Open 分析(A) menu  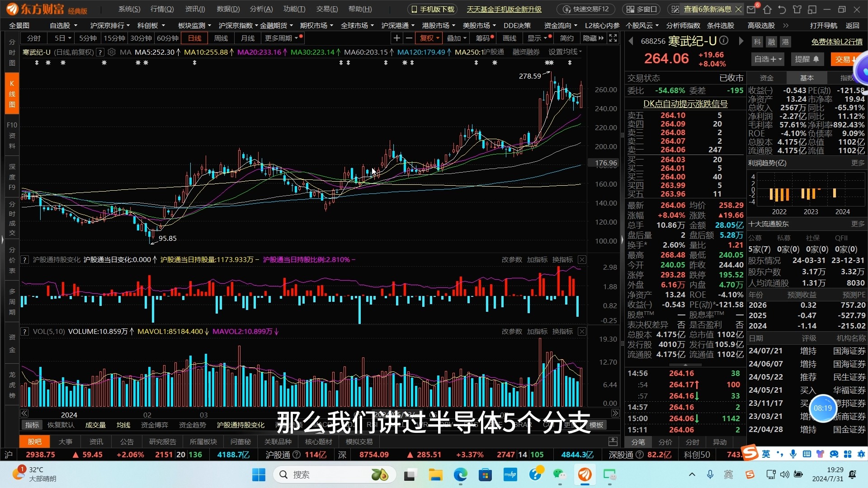(x=261, y=9)
